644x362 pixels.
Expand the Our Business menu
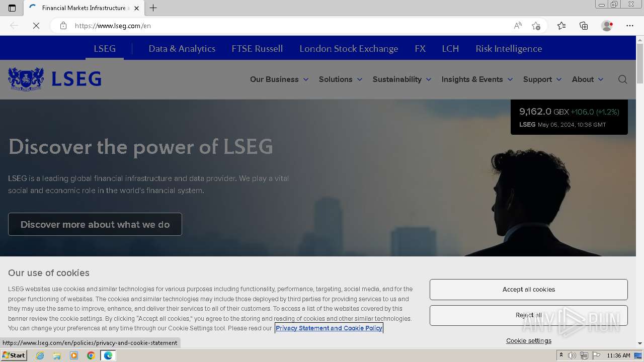click(x=279, y=79)
